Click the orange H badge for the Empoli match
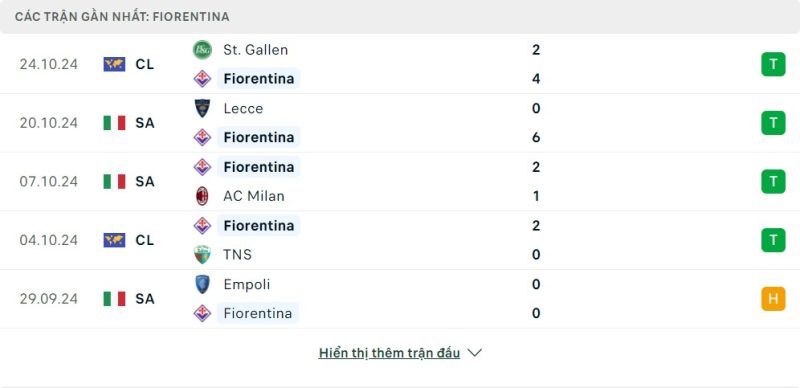800x388 pixels. [773, 299]
